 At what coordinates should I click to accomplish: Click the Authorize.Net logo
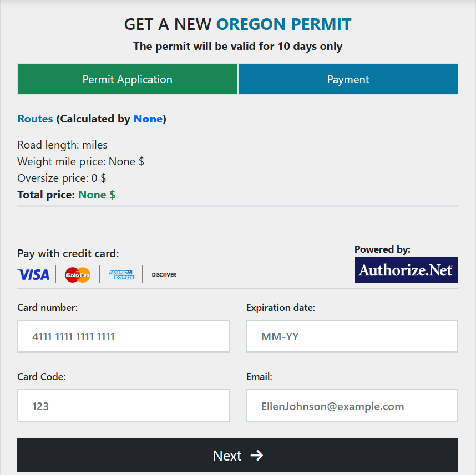pyautogui.click(x=406, y=270)
